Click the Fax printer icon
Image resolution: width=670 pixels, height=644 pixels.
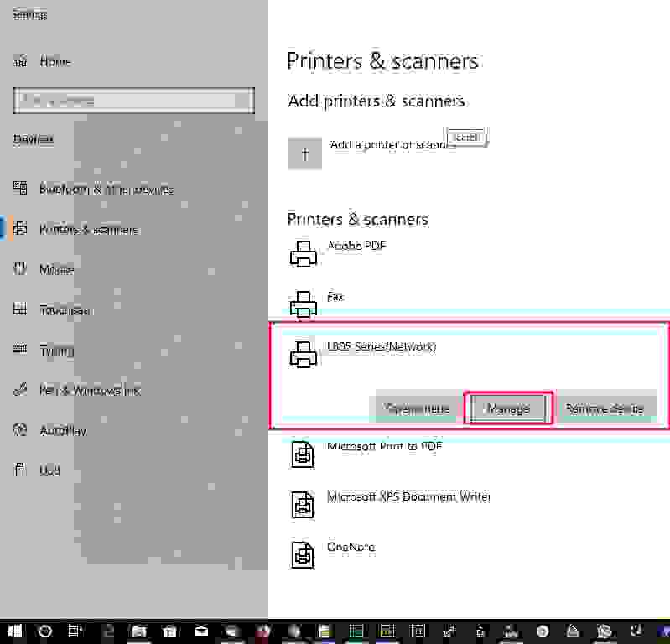pyautogui.click(x=303, y=304)
